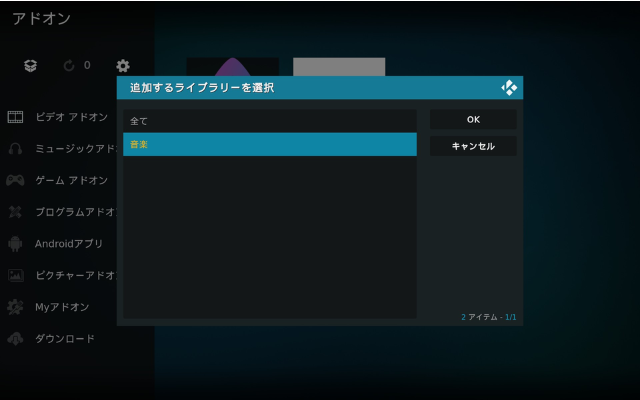Click the アドオン page heading

[x=41, y=19]
